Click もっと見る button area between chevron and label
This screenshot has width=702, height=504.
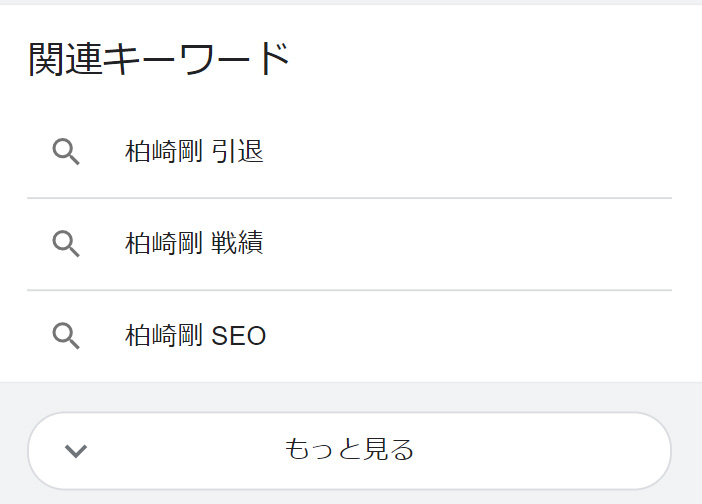pos(180,450)
